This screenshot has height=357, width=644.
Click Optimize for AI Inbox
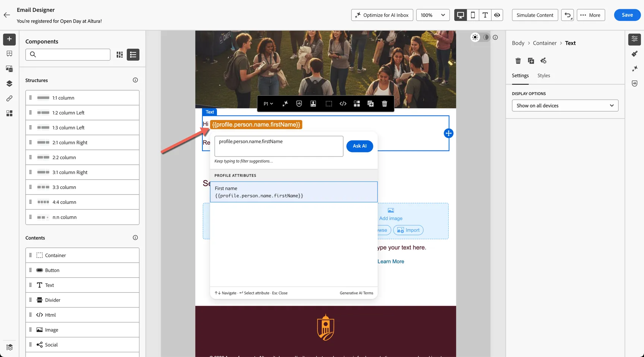click(382, 15)
